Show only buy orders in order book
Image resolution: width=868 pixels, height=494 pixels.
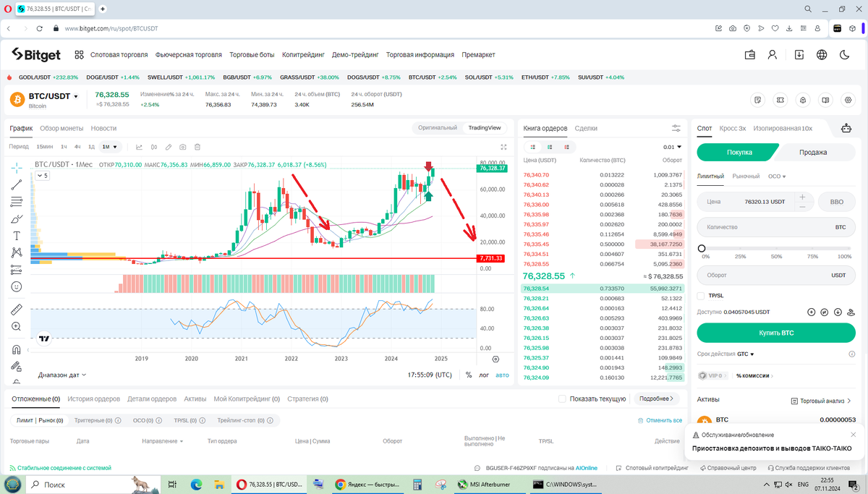(549, 147)
